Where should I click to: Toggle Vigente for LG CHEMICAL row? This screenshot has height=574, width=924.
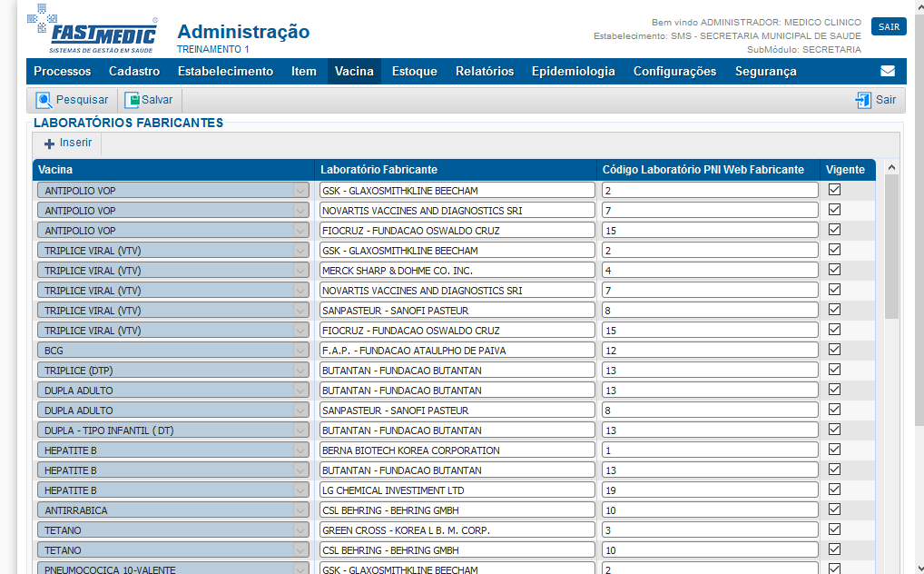(x=834, y=489)
